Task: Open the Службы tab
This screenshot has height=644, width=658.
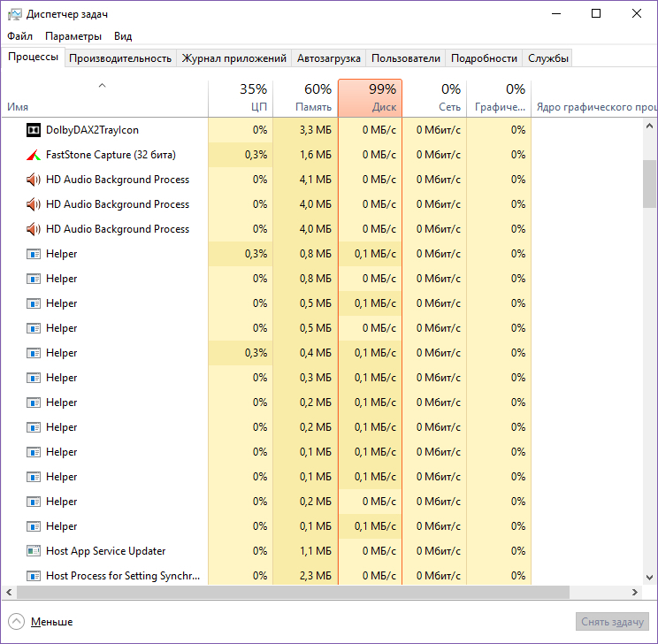Action: [x=548, y=58]
